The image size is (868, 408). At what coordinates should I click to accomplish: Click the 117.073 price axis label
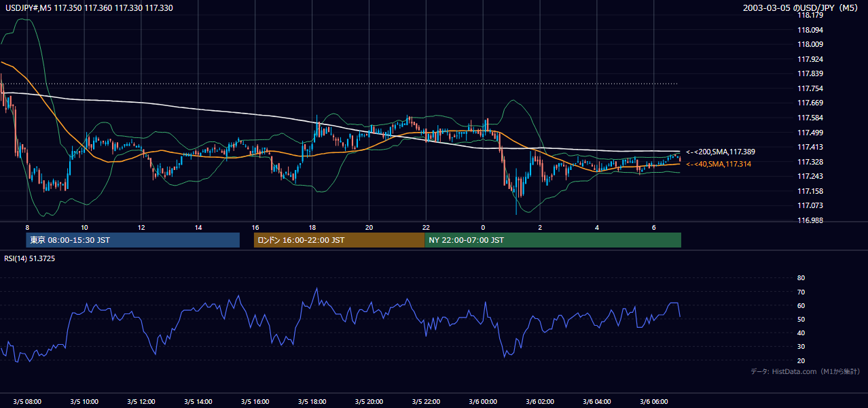810,205
